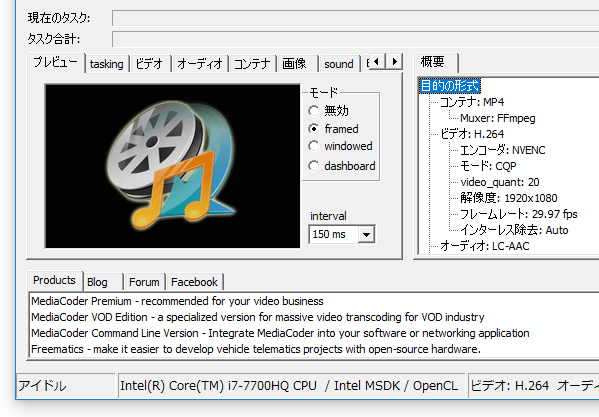This screenshot has width=599, height=417.
Task: Open MediaCoder Command Line Version entry
Action: [x=280, y=333]
